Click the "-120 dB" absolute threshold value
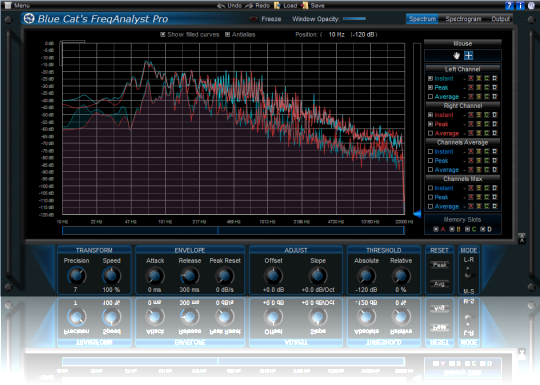The width and height of the screenshot is (540, 385). point(366,290)
